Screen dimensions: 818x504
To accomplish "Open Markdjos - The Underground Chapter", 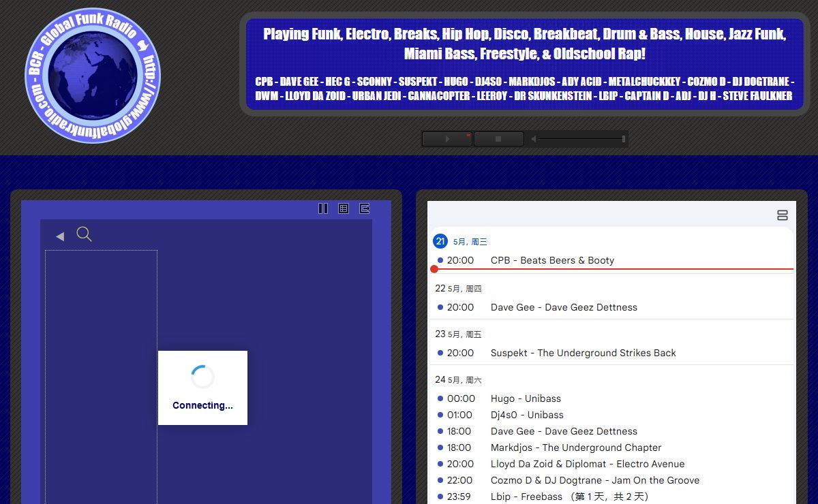I will 611,447.
